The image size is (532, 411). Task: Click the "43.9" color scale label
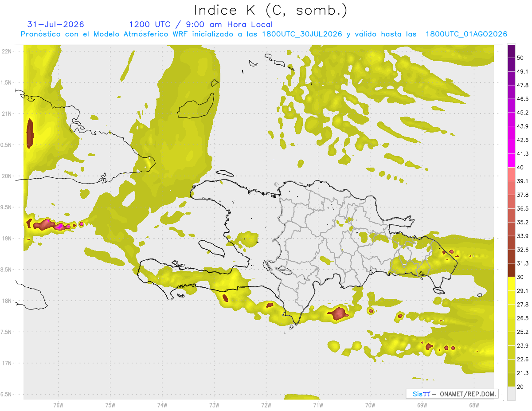(x=523, y=126)
